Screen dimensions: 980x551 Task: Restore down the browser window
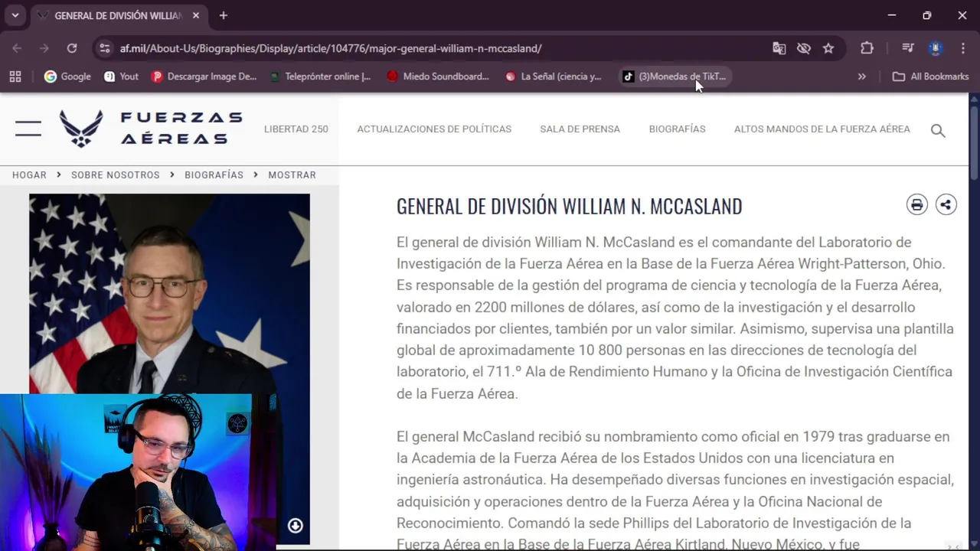926,15
